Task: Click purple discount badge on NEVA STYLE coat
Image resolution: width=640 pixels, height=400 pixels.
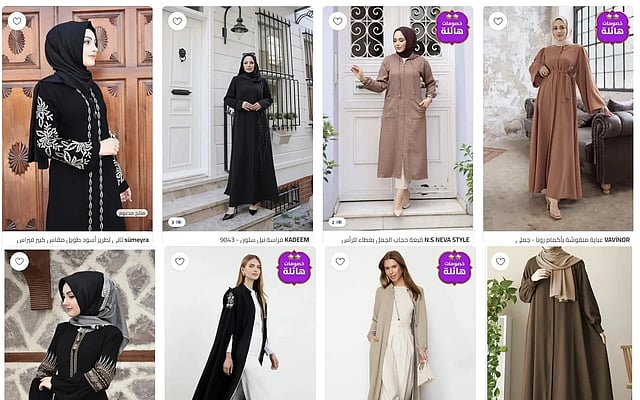Action: click(452, 27)
